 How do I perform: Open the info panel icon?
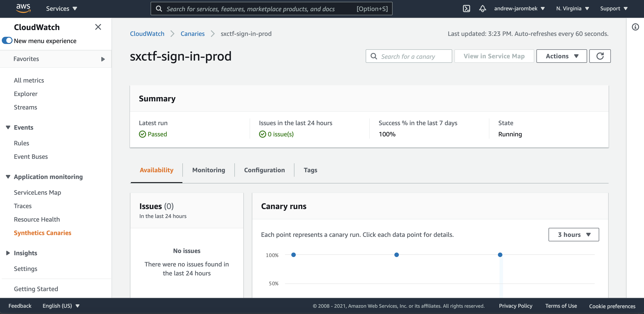[x=635, y=27]
